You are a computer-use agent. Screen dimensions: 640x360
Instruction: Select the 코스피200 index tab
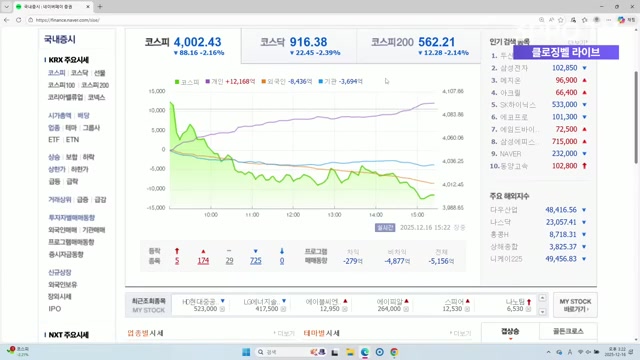click(x=419, y=46)
